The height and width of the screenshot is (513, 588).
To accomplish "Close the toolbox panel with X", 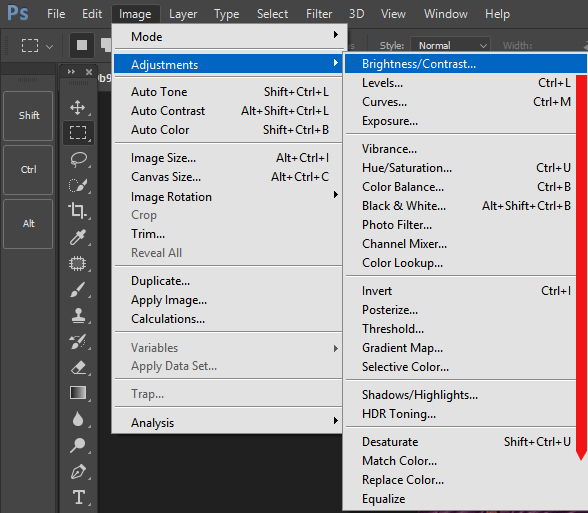I will (89, 72).
